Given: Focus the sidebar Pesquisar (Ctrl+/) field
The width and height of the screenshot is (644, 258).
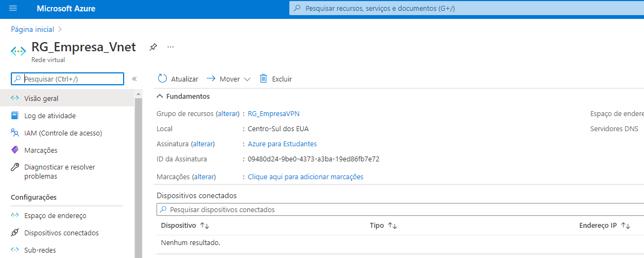Looking at the screenshot, I should 67,79.
